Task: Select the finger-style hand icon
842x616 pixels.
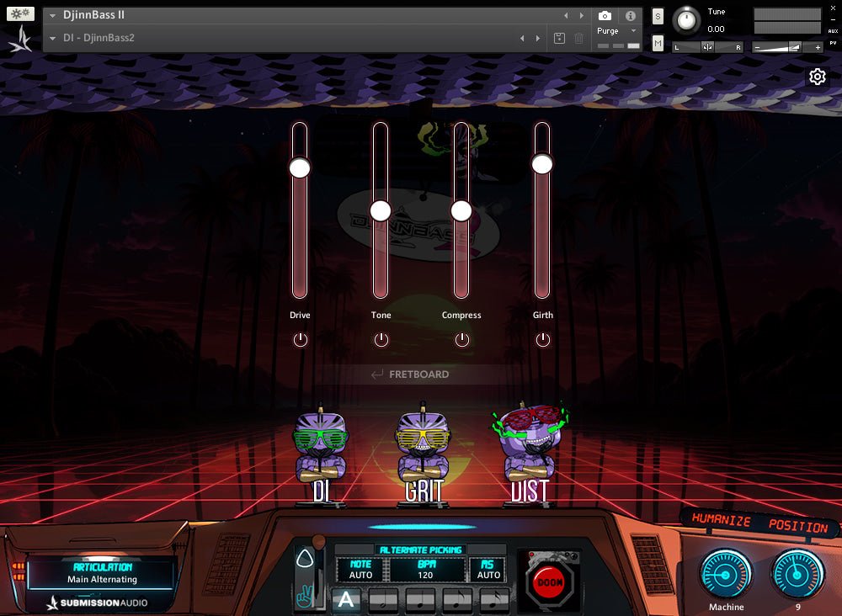Action: coord(305,597)
